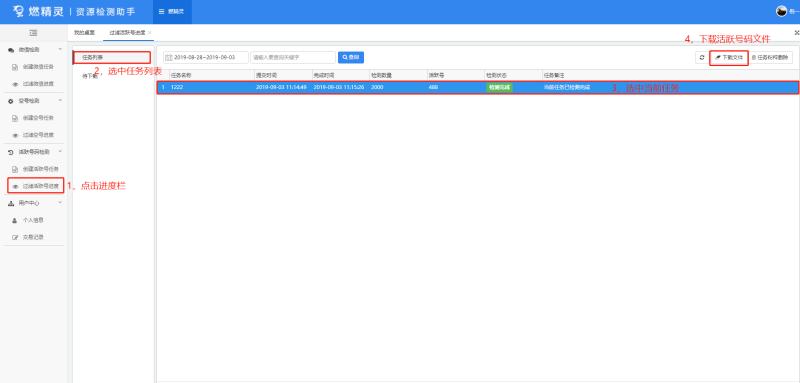
Task: Click the 下载文件 download button
Action: click(729, 58)
